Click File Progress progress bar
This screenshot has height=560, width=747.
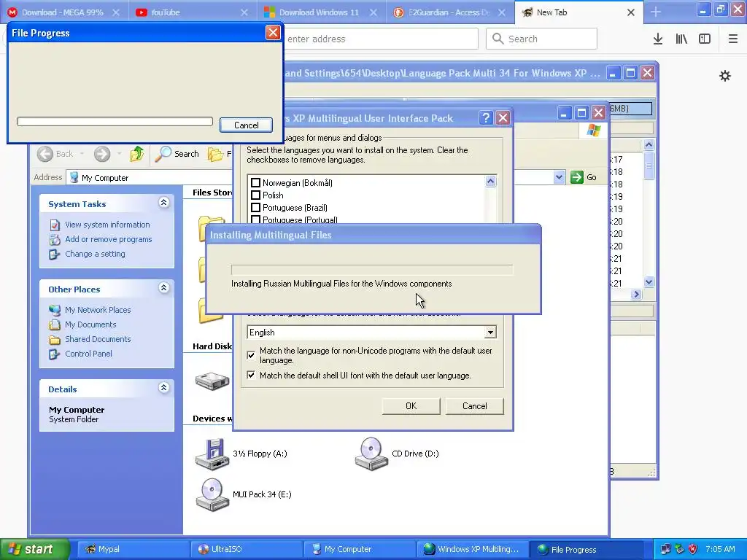click(x=115, y=122)
